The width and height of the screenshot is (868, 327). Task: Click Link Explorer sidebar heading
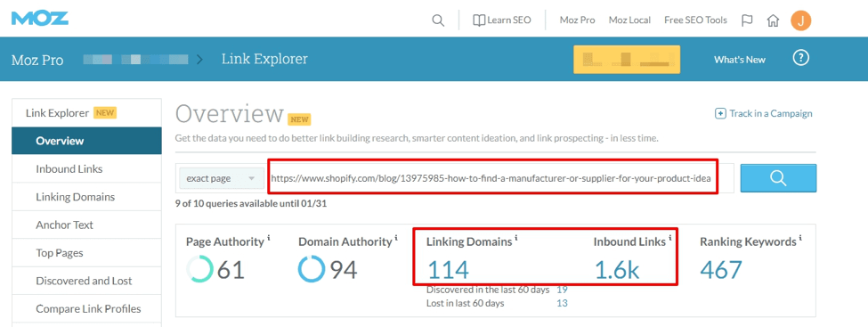(x=58, y=113)
